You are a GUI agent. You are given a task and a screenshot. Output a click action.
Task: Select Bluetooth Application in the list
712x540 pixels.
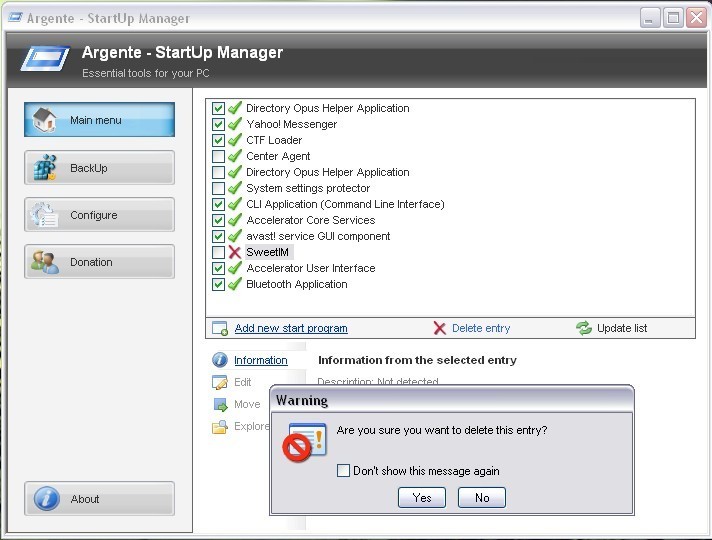click(297, 284)
